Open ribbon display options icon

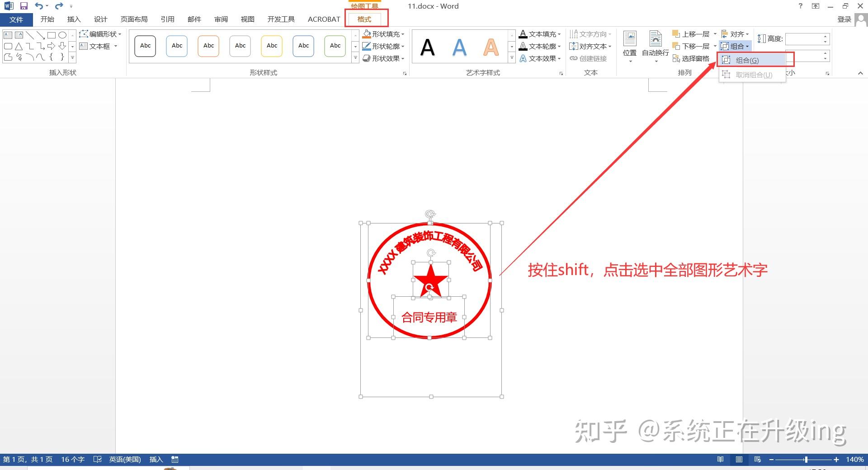[816, 6]
